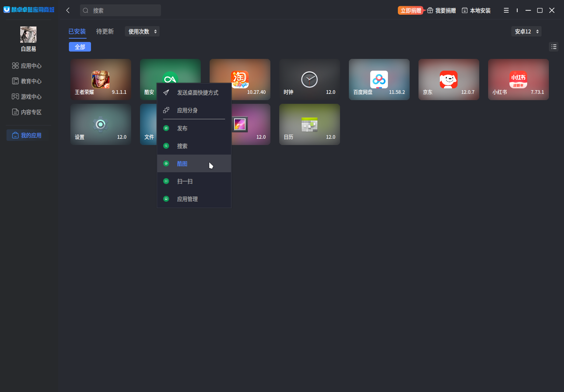Select 发送桌面快捷方式 menu item
564x392 pixels.
coord(194,93)
